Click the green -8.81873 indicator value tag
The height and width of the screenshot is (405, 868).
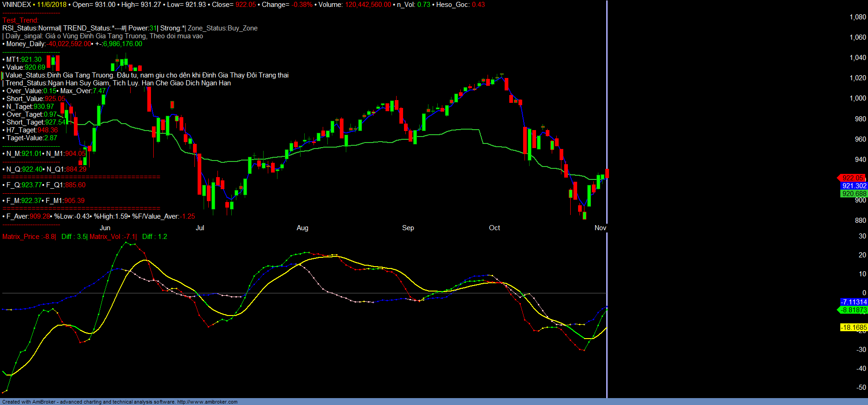click(854, 310)
